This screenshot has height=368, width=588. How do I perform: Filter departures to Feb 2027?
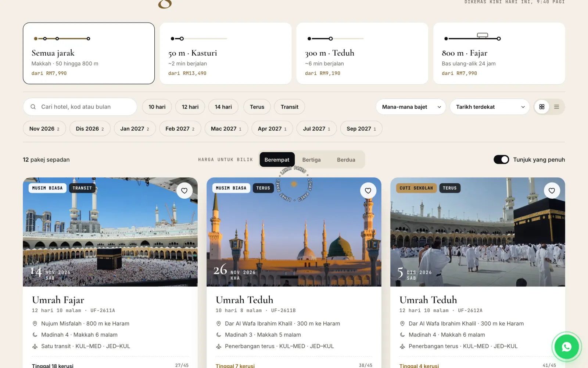(180, 128)
